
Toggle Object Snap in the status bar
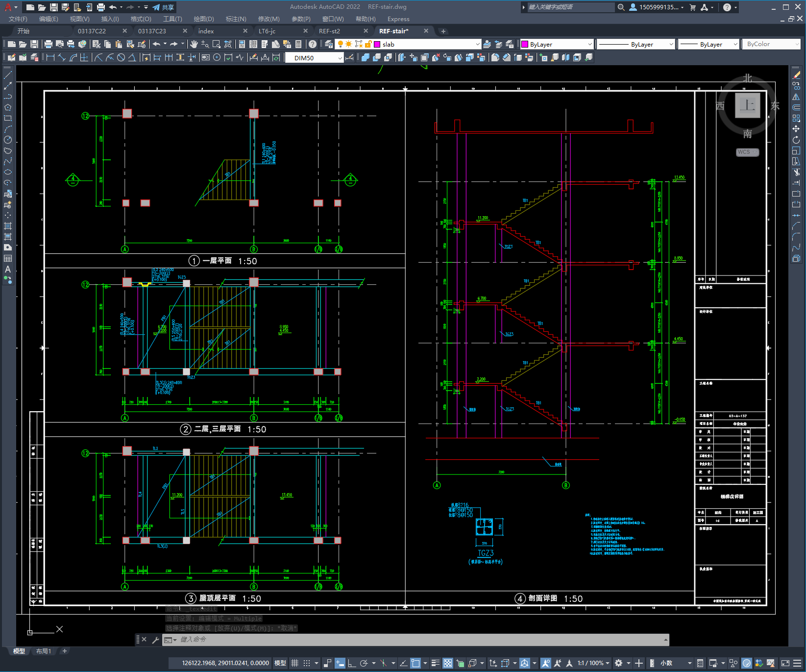tap(415, 663)
